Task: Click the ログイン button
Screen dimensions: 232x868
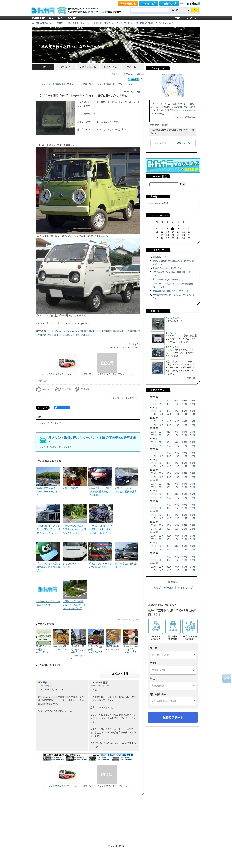Action: [x=148, y=3]
